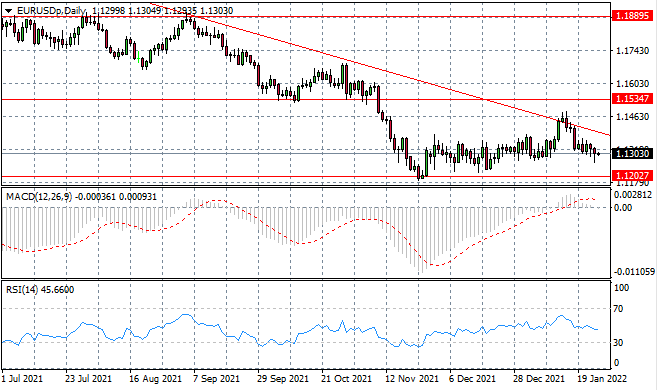Click the MACD scale value 0.002812
This screenshot has width=658, height=390.
click(x=634, y=195)
